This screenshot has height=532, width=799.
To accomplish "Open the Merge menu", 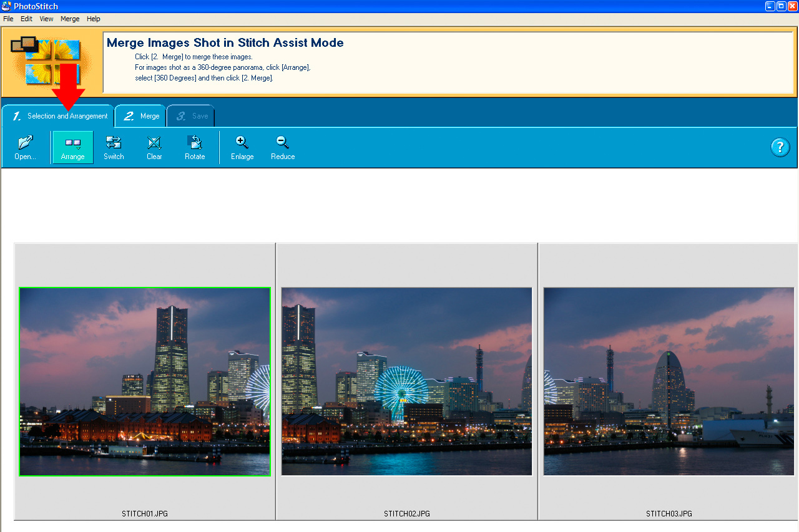I will 70,19.
